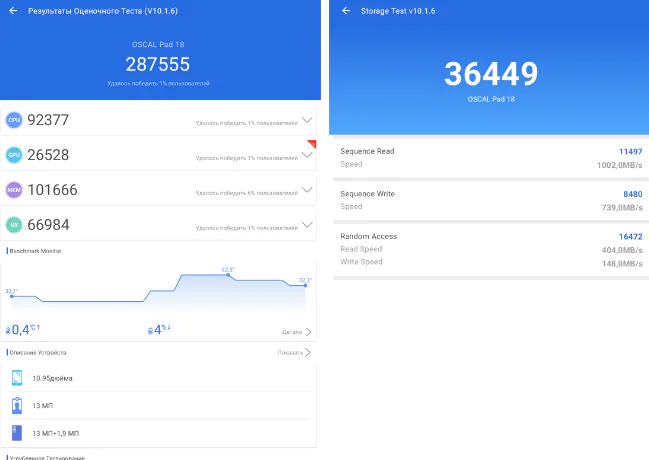Open the Детали temperature details link
This screenshot has height=460, width=649.
click(296, 332)
